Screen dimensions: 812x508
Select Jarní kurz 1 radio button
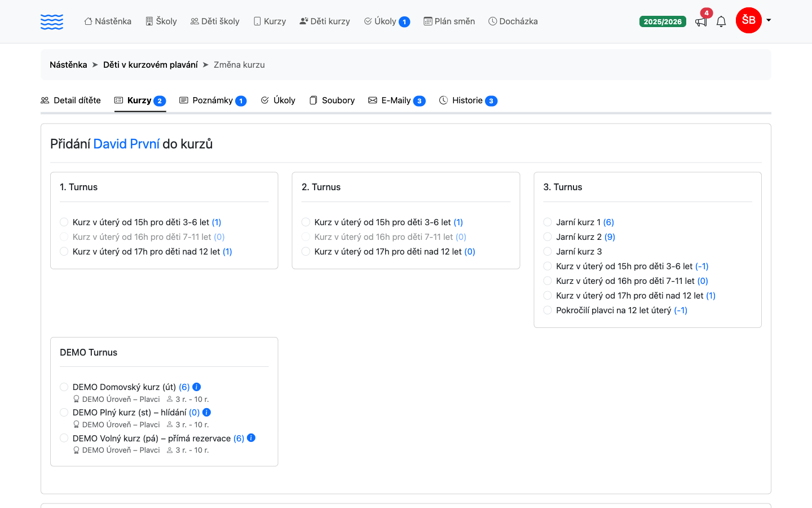click(x=548, y=222)
